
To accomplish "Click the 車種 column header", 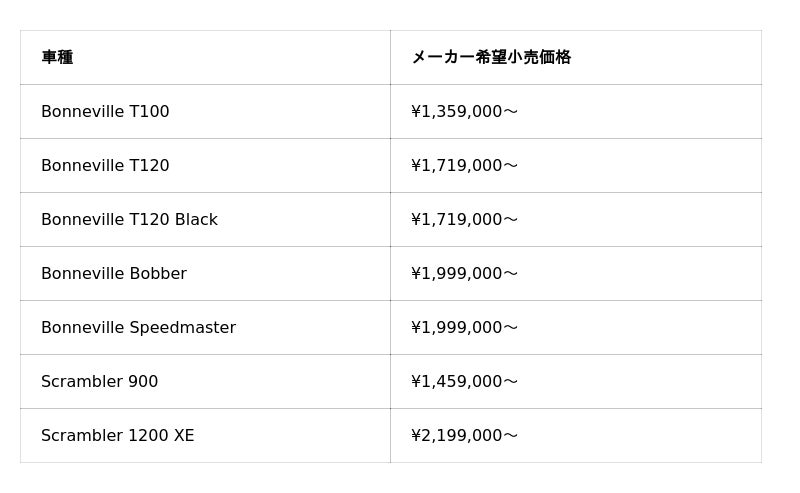I will tap(57, 58).
